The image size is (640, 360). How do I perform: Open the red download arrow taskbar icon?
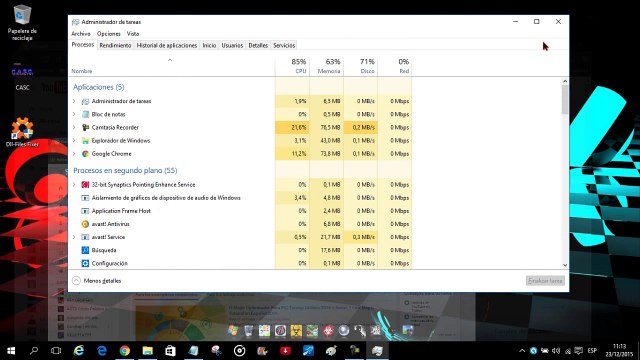coord(285,351)
